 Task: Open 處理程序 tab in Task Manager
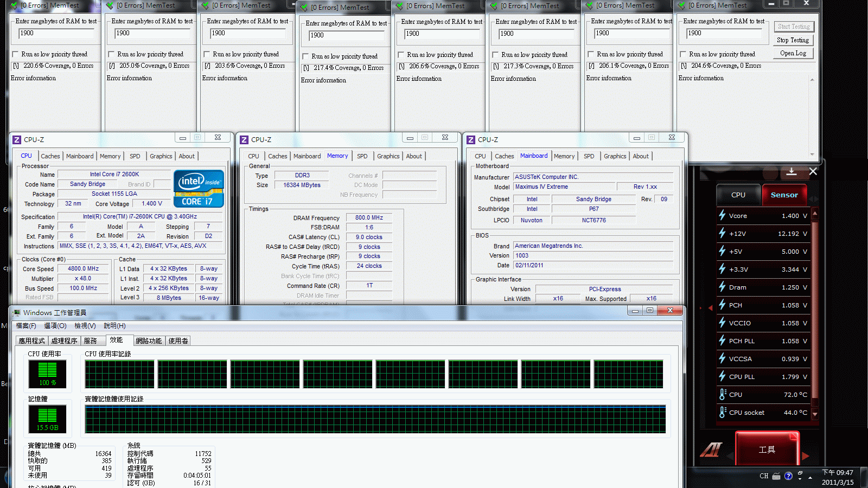click(x=64, y=341)
